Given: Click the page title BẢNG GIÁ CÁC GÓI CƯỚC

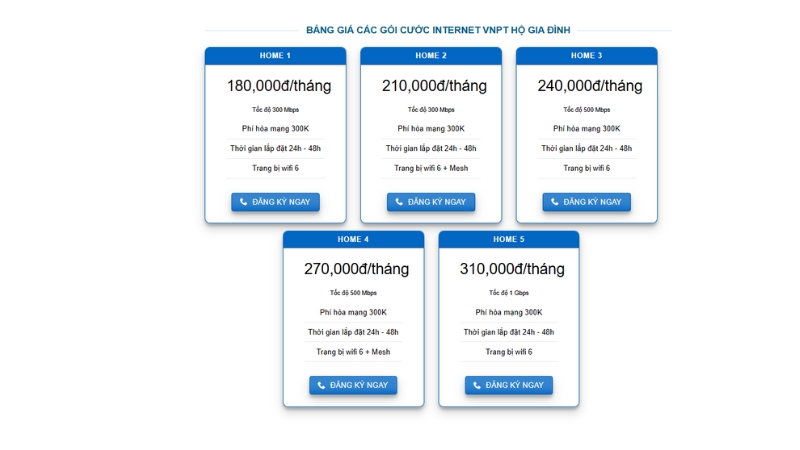Looking at the screenshot, I should coord(438,30).
